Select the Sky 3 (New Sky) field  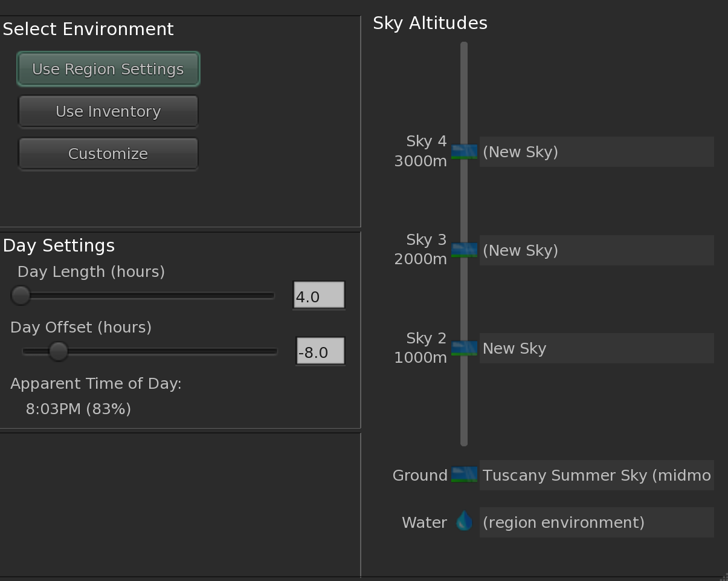point(596,250)
